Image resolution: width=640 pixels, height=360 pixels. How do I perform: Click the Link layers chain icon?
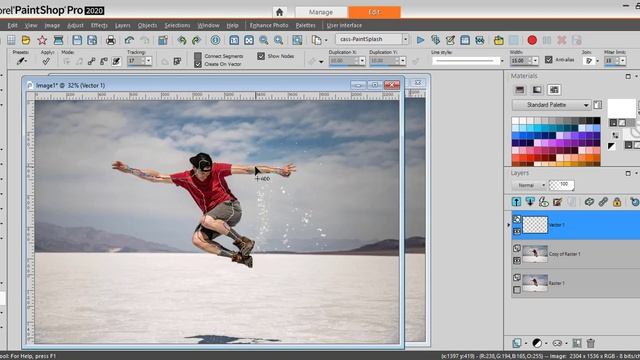tap(603, 202)
